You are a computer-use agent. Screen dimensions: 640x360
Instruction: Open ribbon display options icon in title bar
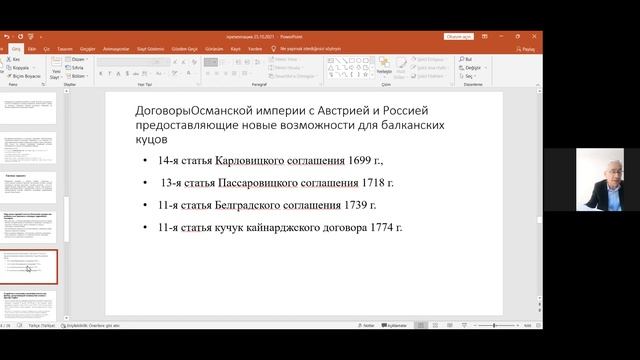[x=484, y=37]
